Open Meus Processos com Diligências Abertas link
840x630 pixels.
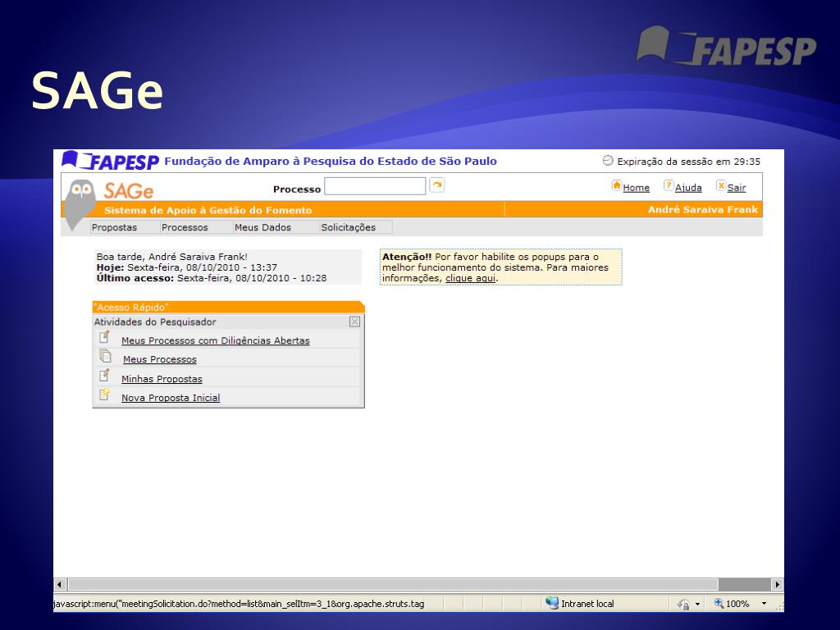[216, 340]
